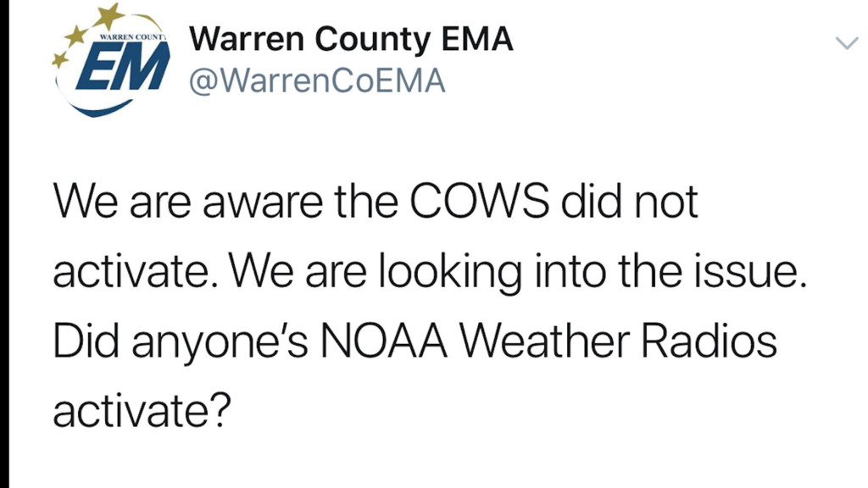Click the large gold star in logo

(109, 15)
